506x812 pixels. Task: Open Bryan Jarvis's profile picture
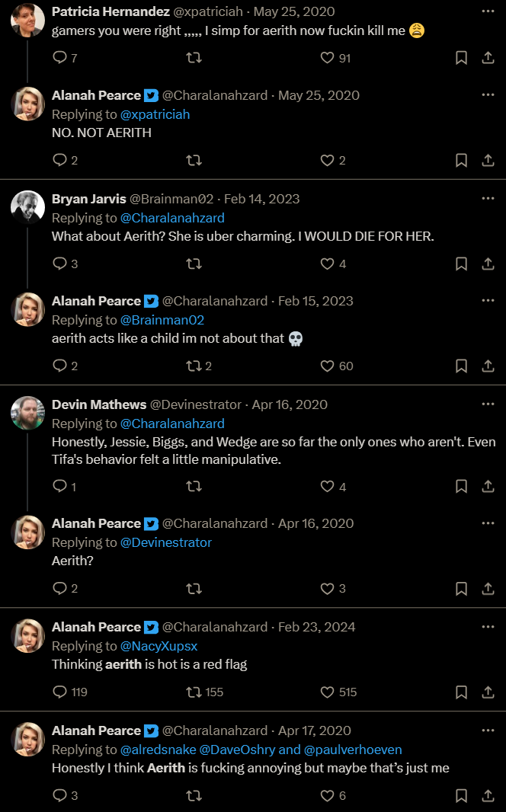click(28, 207)
